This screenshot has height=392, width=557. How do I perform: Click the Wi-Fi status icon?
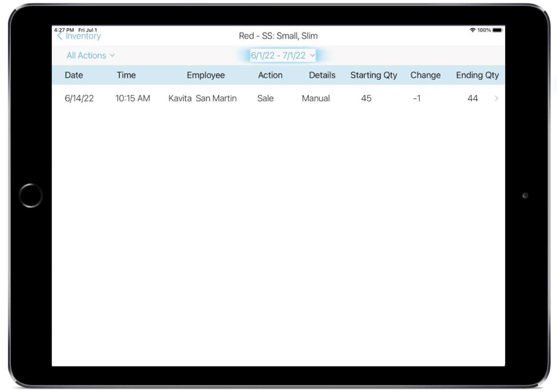(473, 30)
